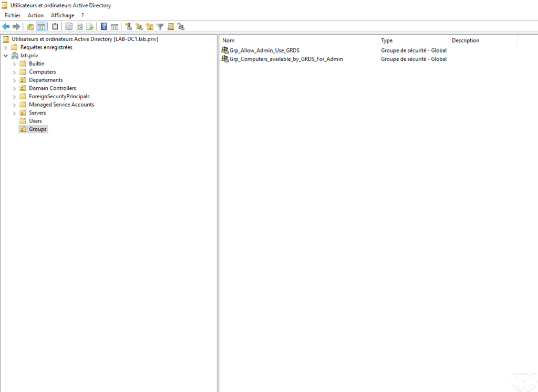
Task: Expand the Builtin container
Action: point(14,64)
